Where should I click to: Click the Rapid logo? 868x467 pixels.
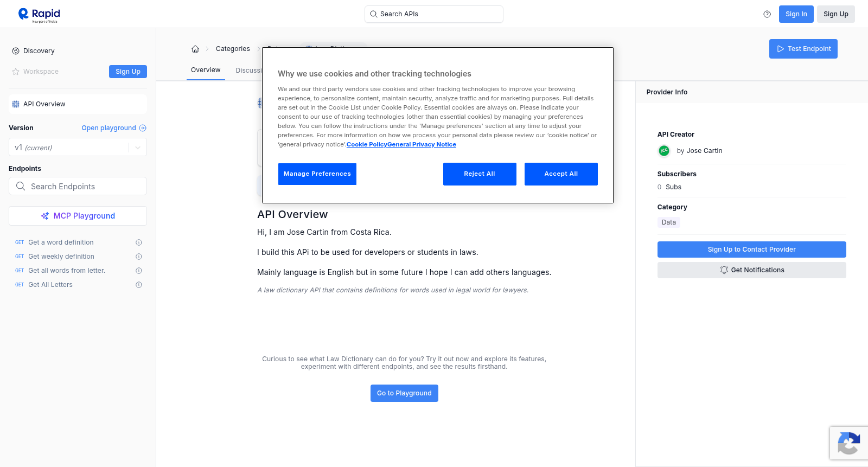point(39,15)
